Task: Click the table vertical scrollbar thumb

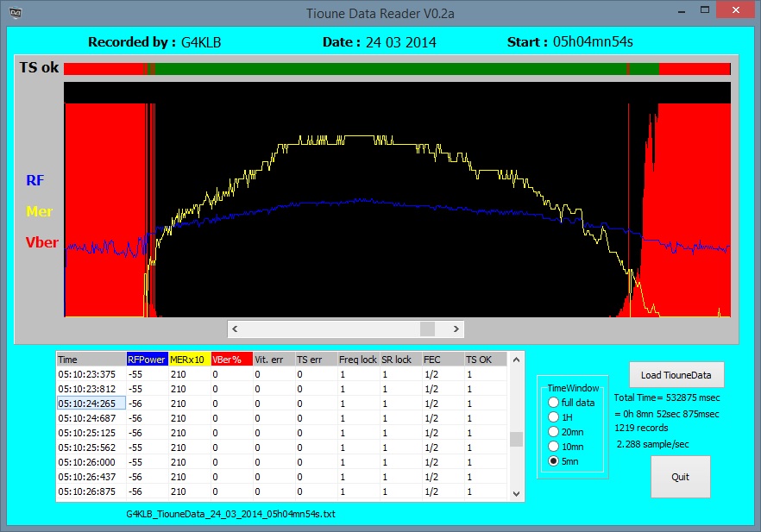Action: click(x=516, y=439)
